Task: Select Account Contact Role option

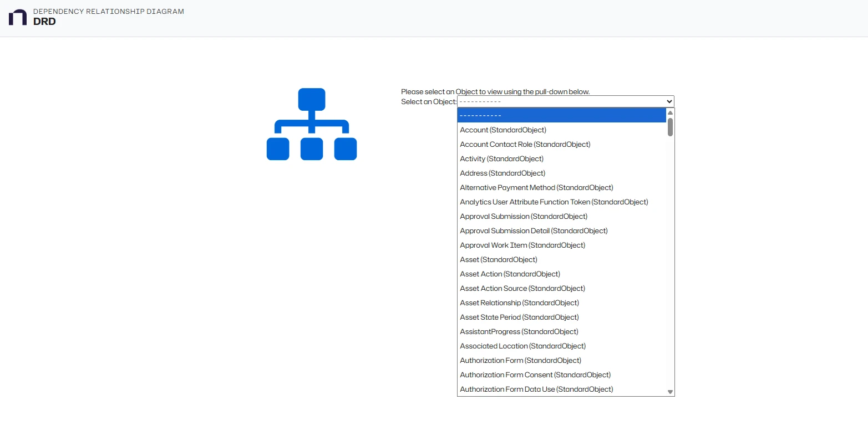Action: pyautogui.click(x=525, y=144)
